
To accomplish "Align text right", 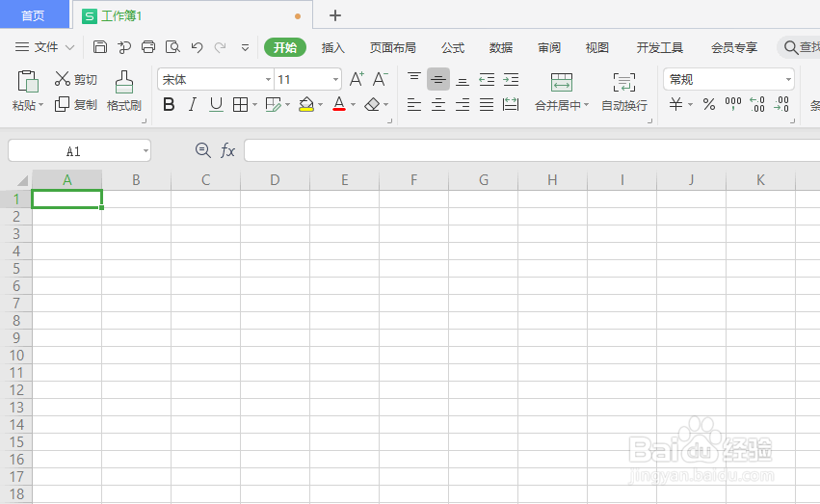I will click(463, 105).
